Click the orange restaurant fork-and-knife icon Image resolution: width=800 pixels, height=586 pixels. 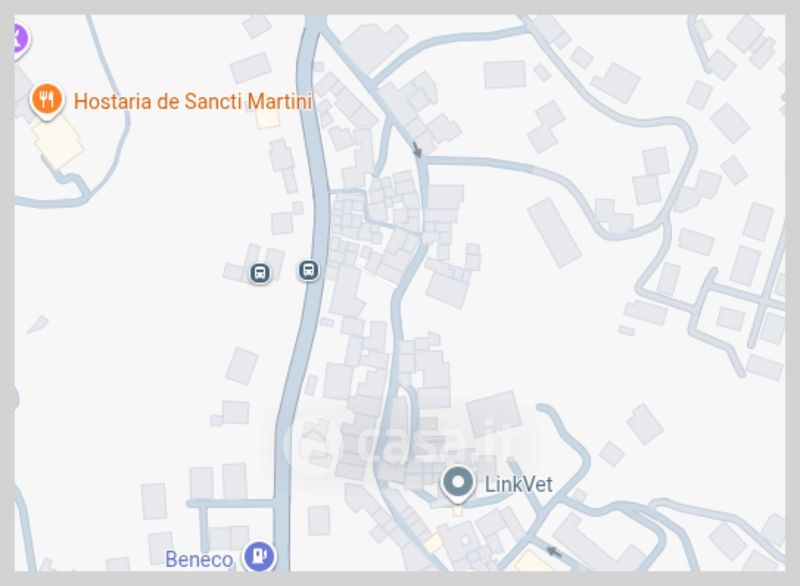pos(47,99)
